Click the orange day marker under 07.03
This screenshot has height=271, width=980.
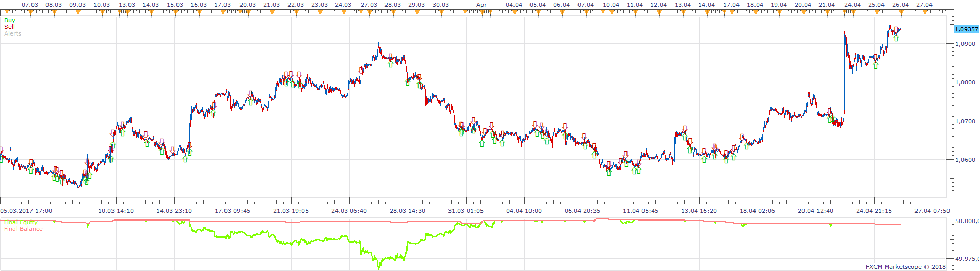(30, 12)
